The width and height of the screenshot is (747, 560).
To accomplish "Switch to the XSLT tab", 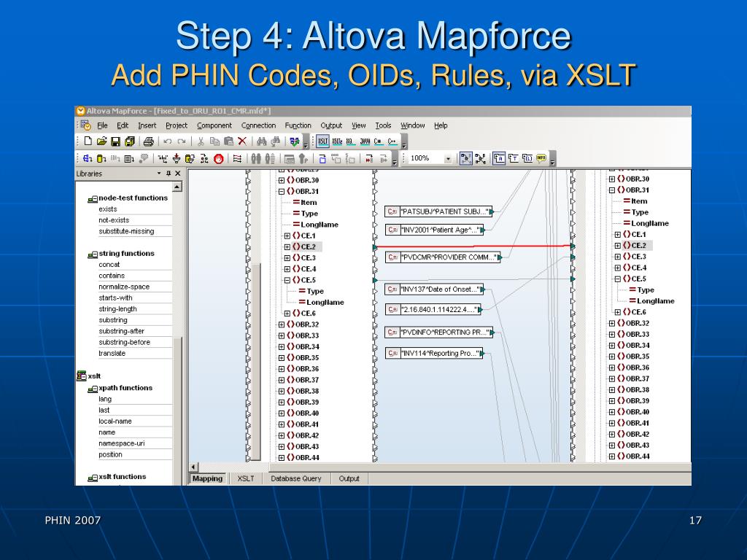I will [x=246, y=478].
